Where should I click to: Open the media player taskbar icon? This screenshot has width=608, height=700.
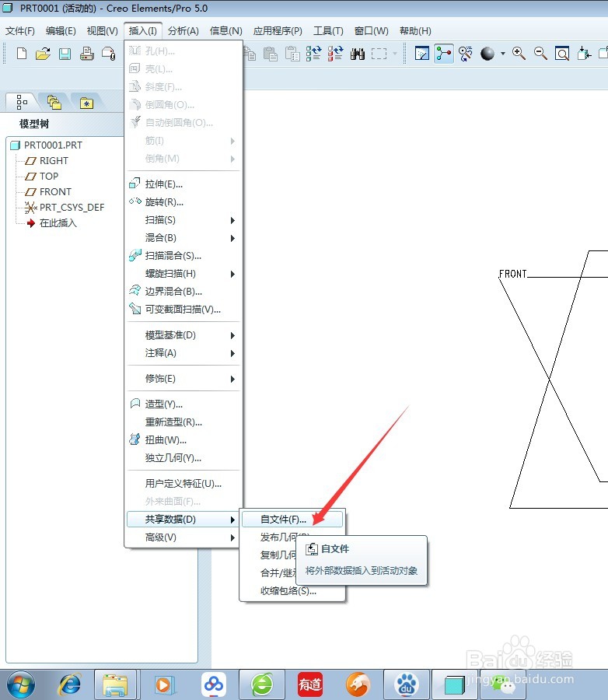pyautogui.click(x=164, y=684)
